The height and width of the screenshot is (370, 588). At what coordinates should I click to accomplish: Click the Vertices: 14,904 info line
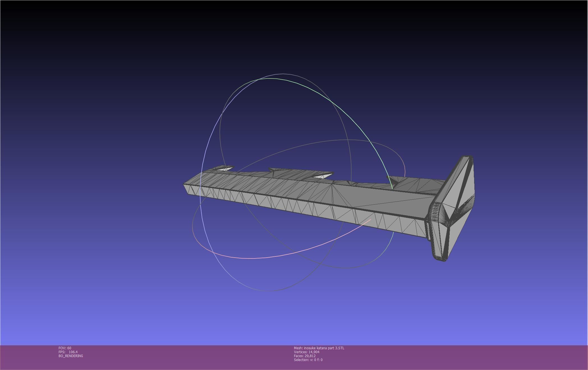[306, 352]
